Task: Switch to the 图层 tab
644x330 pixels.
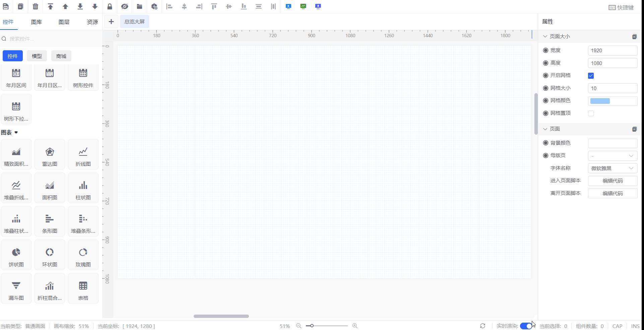Action: [64, 22]
